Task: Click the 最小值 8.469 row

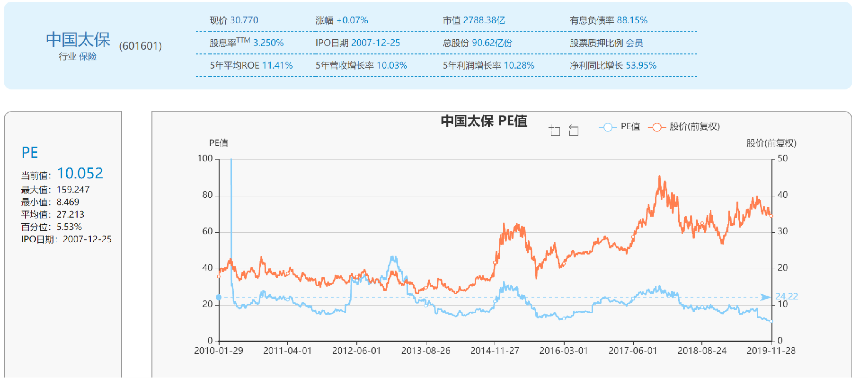Action: point(50,202)
